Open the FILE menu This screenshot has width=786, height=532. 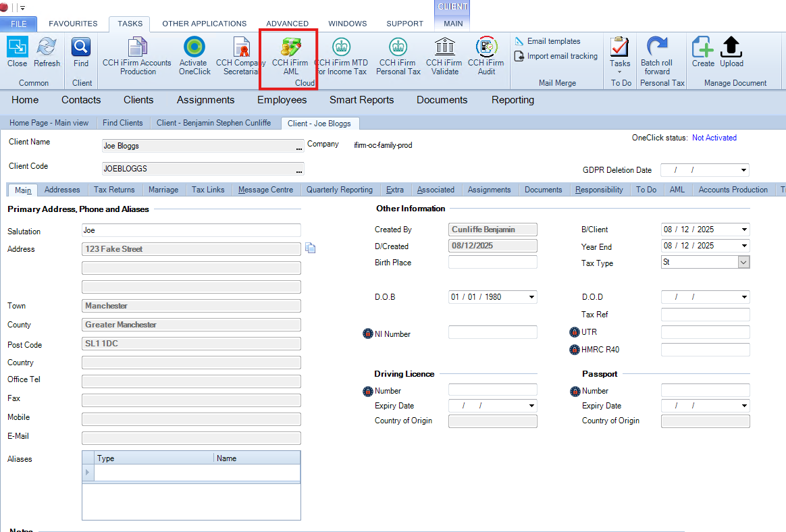18,24
